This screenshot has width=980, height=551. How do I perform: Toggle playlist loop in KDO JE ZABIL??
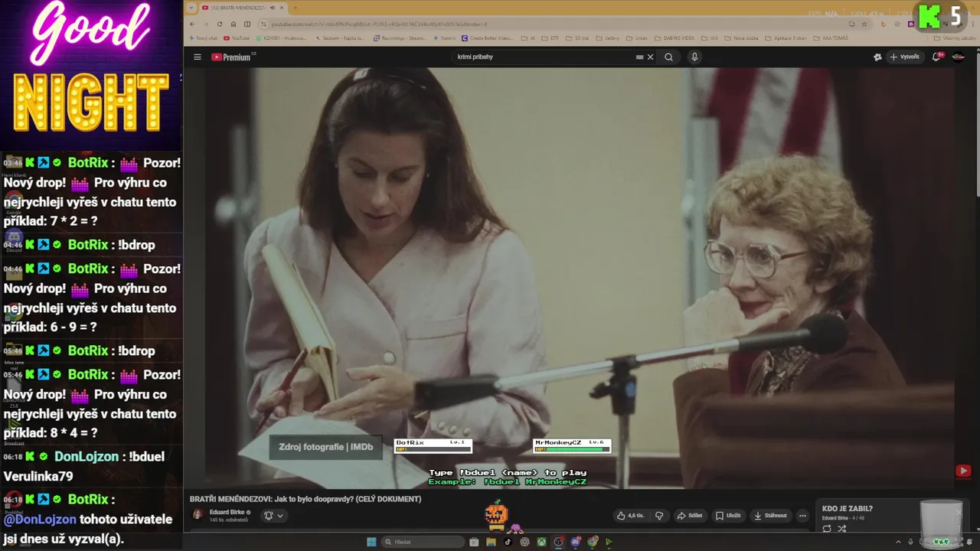click(827, 529)
